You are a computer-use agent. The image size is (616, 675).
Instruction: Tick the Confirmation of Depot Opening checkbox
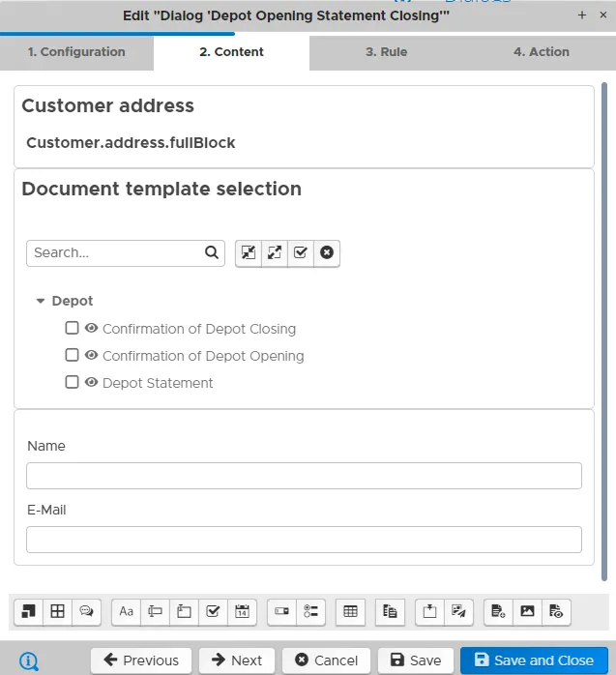(x=72, y=355)
